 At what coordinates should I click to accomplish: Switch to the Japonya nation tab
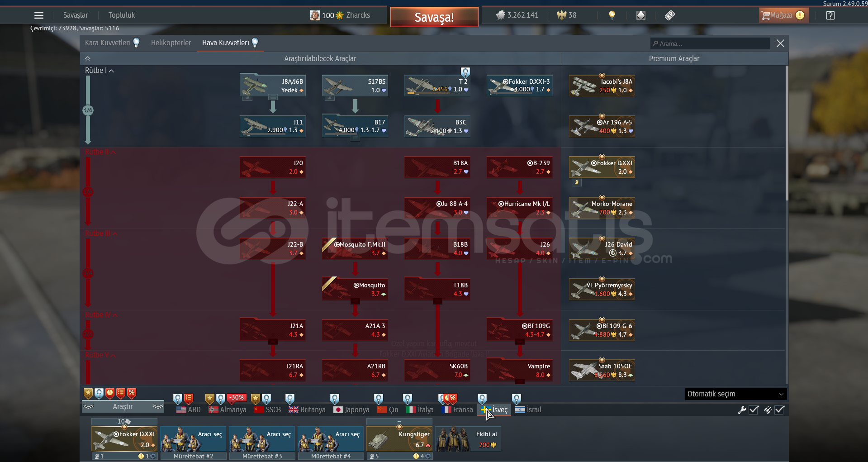351,410
